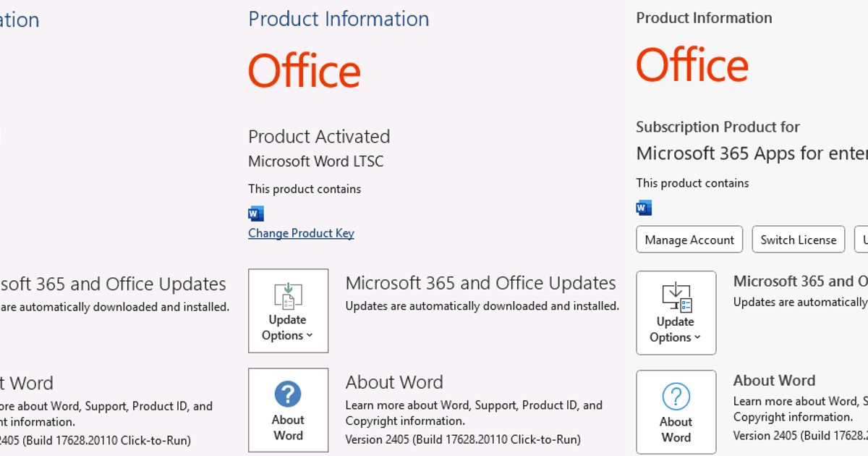Screen dimensions: 868x456
Task: Click Word icon under Microsoft Word LTSC
Action: pyautogui.click(x=256, y=214)
